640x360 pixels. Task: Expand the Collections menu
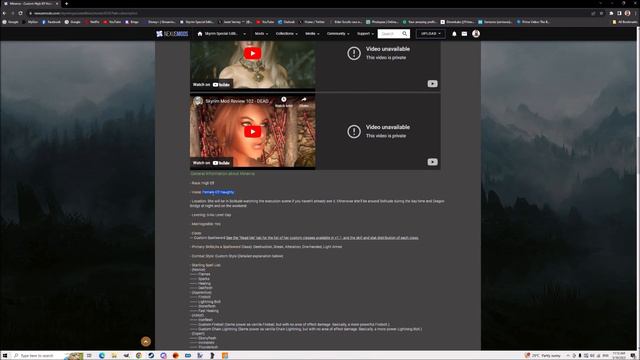click(287, 34)
